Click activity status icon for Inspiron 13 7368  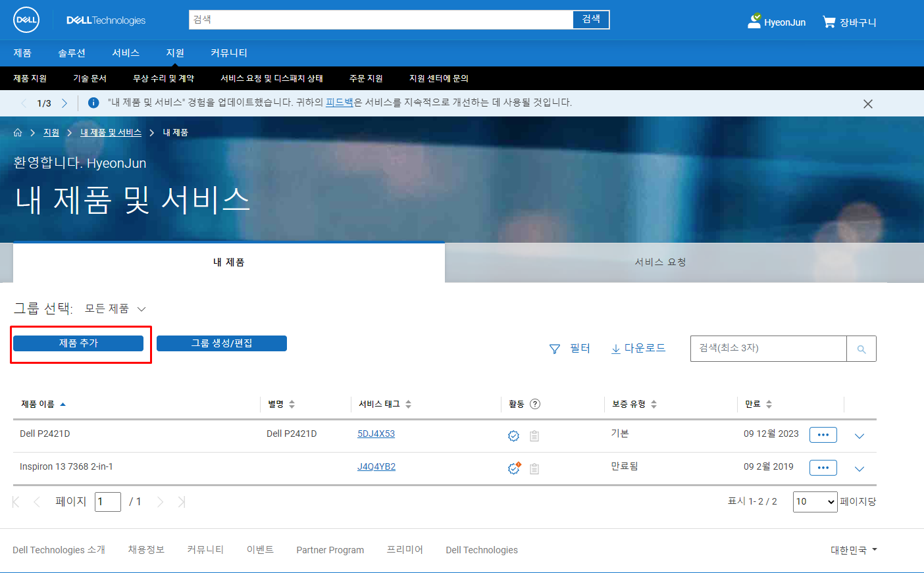pos(514,468)
